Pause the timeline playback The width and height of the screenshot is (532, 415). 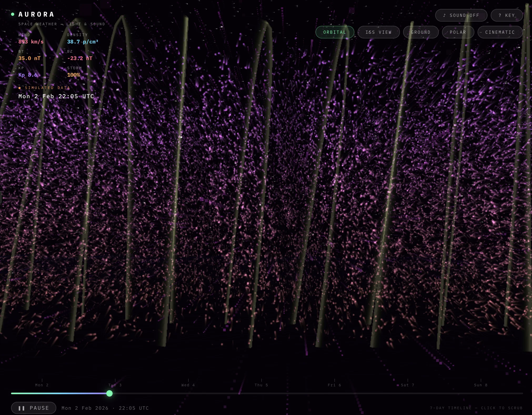pos(34,408)
